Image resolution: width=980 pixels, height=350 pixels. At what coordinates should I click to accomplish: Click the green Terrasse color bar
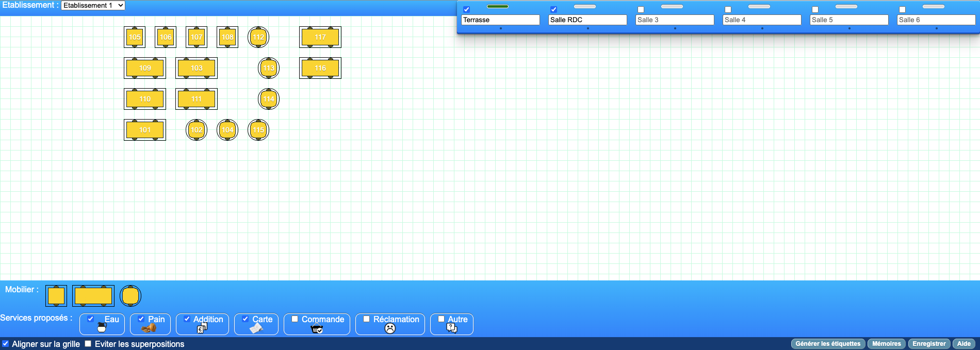(x=498, y=7)
